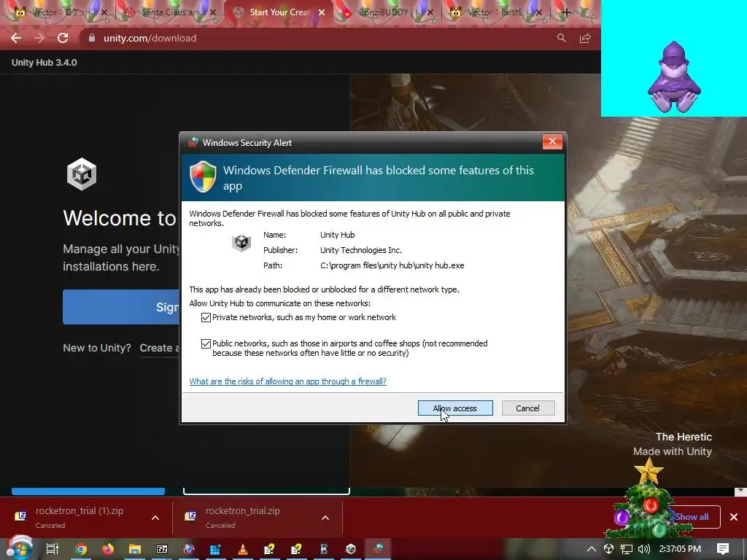Screen dimensions: 747x560
Task: Click the padlock site info icon
Action: pos(92,38)
